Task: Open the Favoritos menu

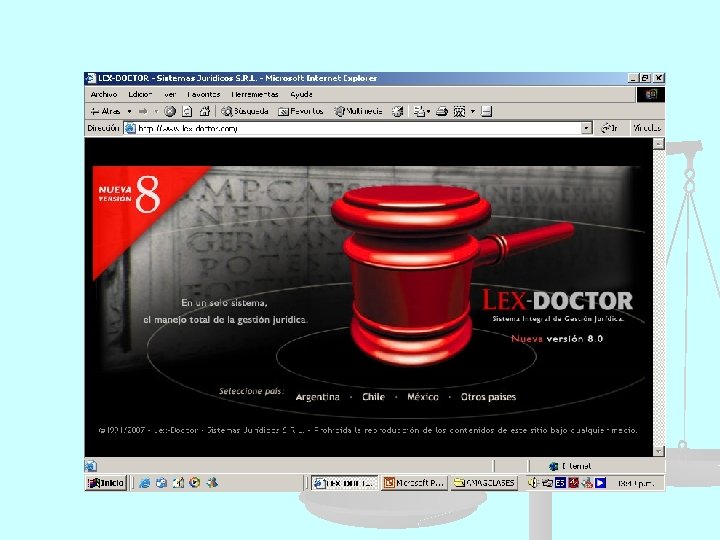Action: click(203, 94)
